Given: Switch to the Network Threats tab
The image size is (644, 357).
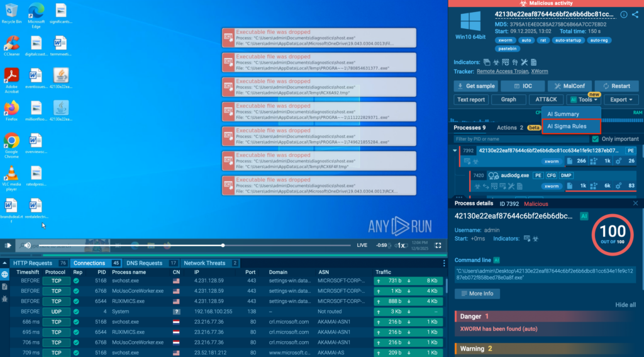Looking at the screenshot, I should [210, 263].
